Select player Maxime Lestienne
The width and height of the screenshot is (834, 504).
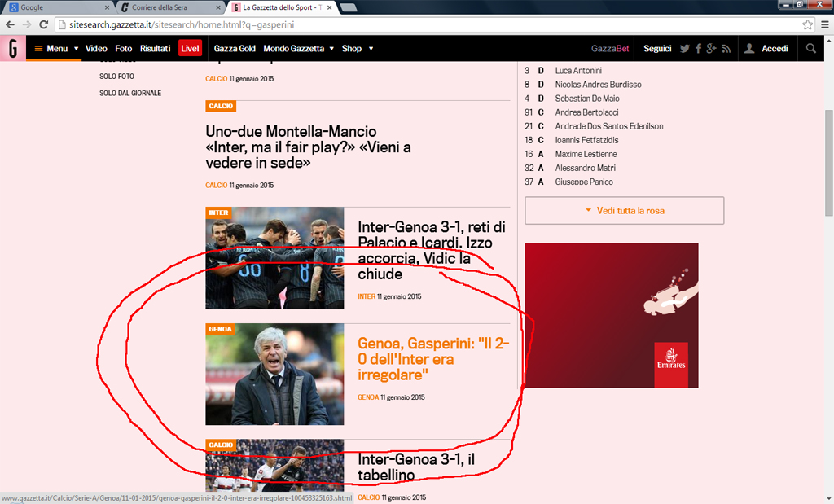point(586,154)
